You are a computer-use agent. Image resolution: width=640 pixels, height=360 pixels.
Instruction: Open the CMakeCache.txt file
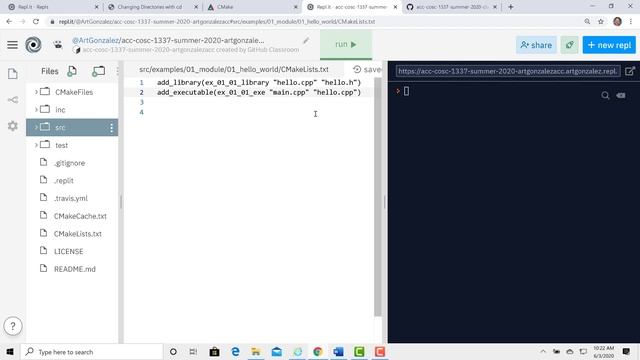(80, 216)
